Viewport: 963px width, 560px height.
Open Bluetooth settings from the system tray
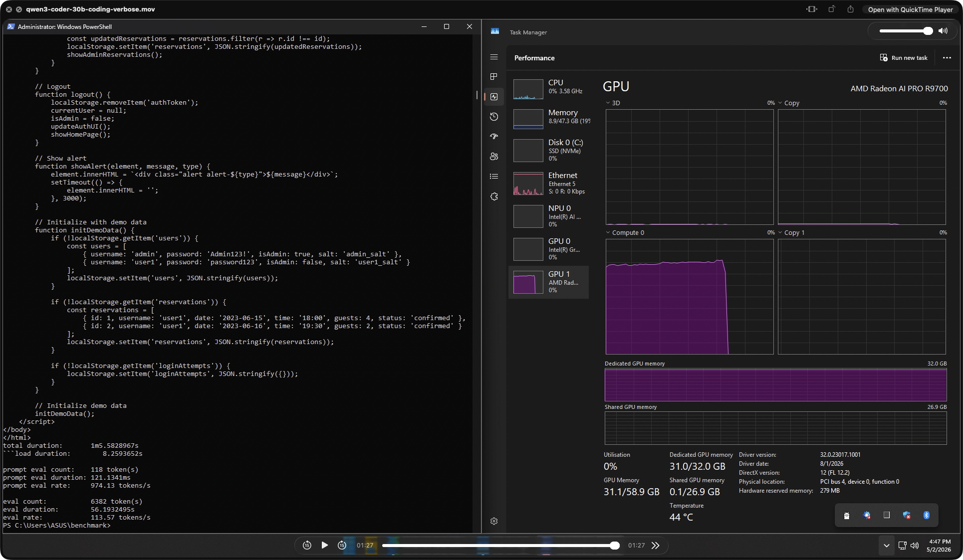click(x=927, y=515)
